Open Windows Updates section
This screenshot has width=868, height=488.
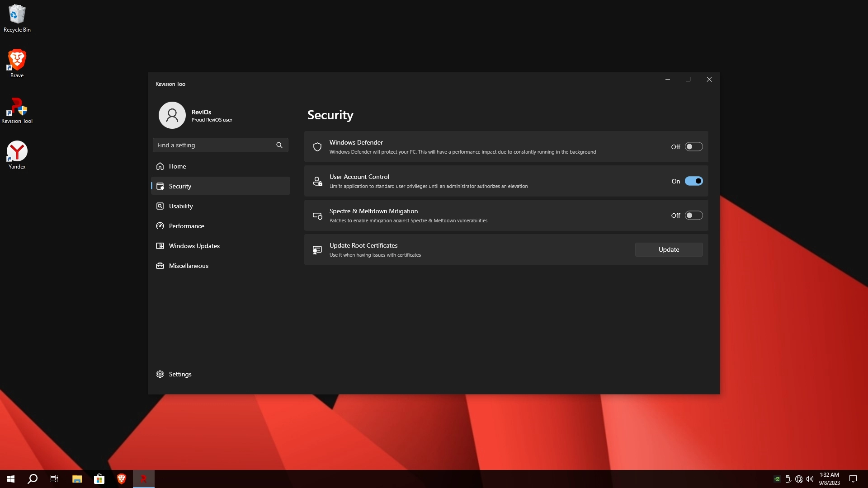[x=194, y=246]
